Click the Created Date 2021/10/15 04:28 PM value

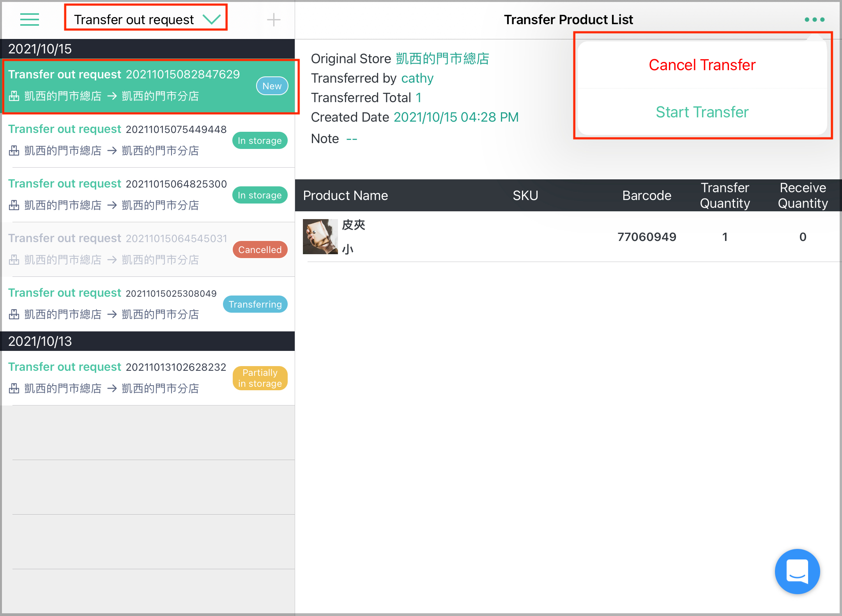coord(456,117)
